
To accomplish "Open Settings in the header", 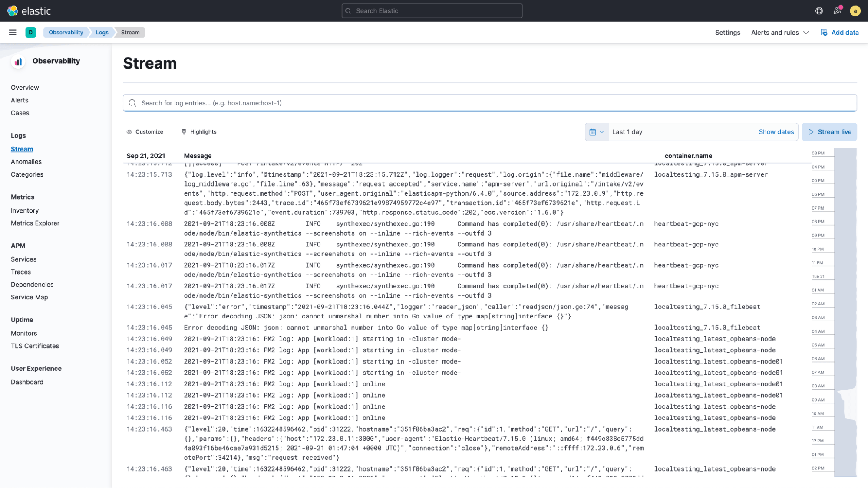I will (x=727, y=33).
